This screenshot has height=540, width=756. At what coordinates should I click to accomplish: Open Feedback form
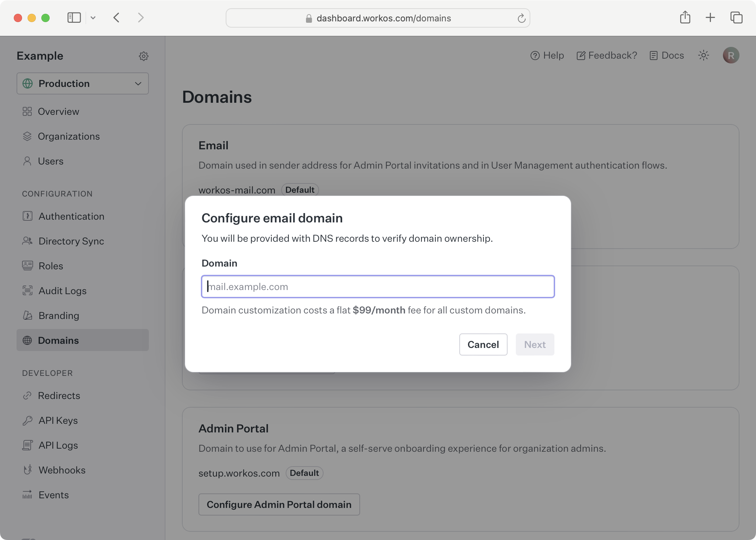[x=607, y=56]
